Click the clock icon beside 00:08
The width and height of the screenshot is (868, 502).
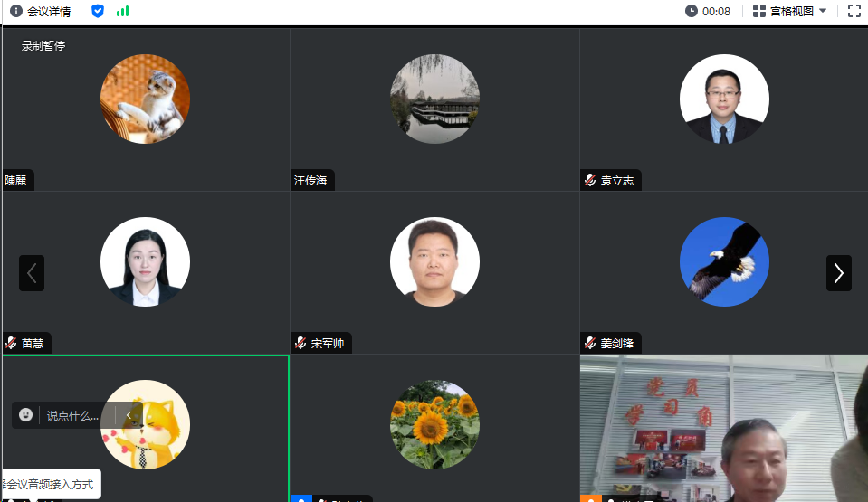click(x=691, y=11)
